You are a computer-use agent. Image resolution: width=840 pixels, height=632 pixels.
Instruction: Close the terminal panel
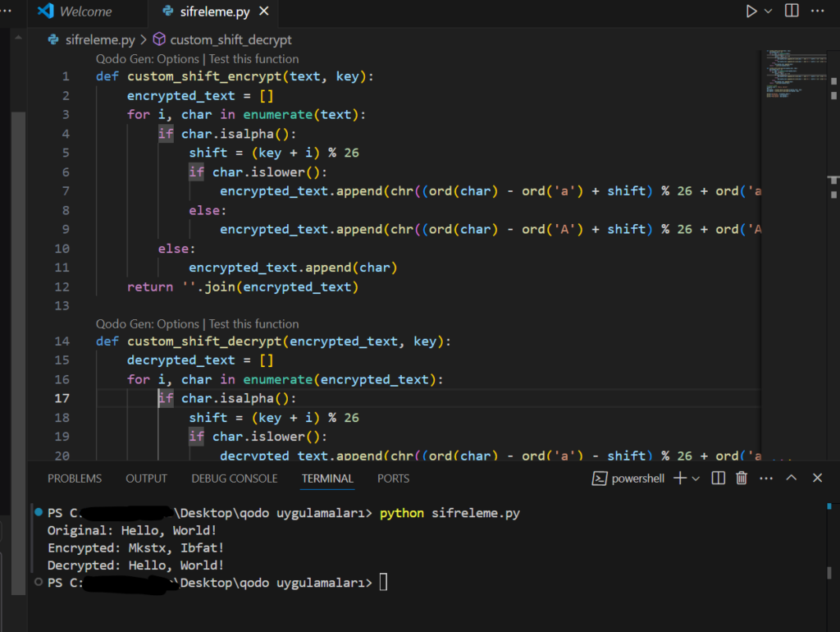817,478
